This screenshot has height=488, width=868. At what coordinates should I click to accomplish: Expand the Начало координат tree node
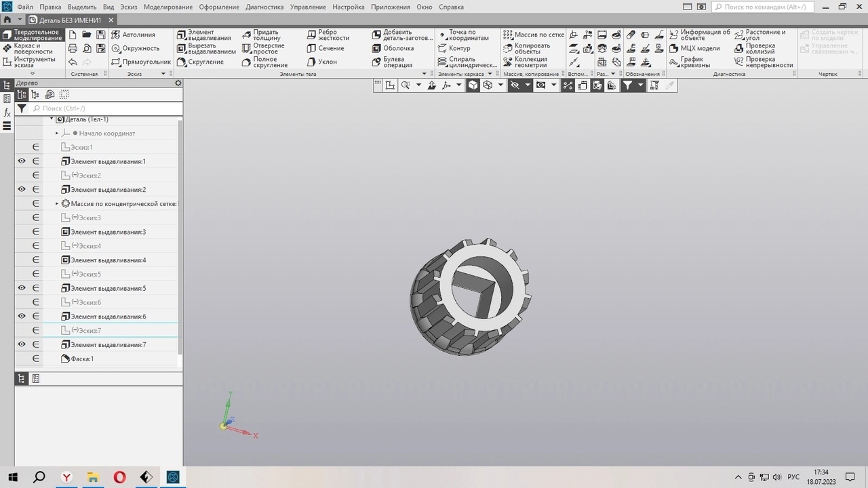tap(57, 133)
